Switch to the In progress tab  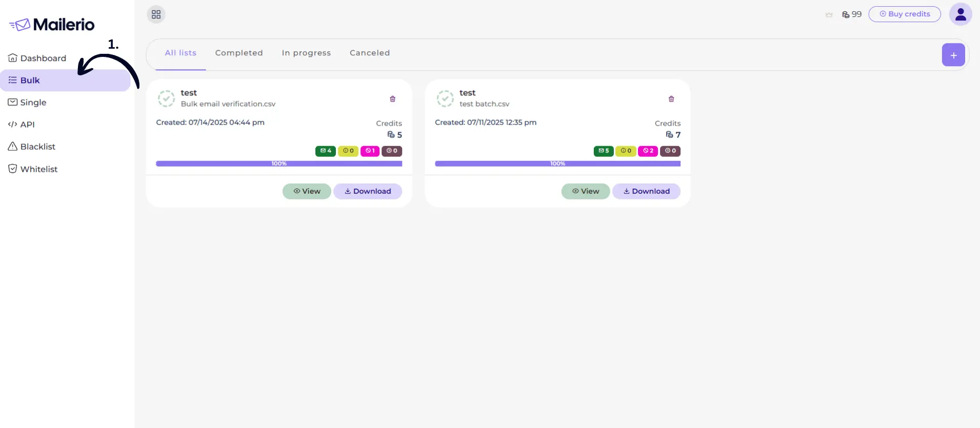point(306,53)
